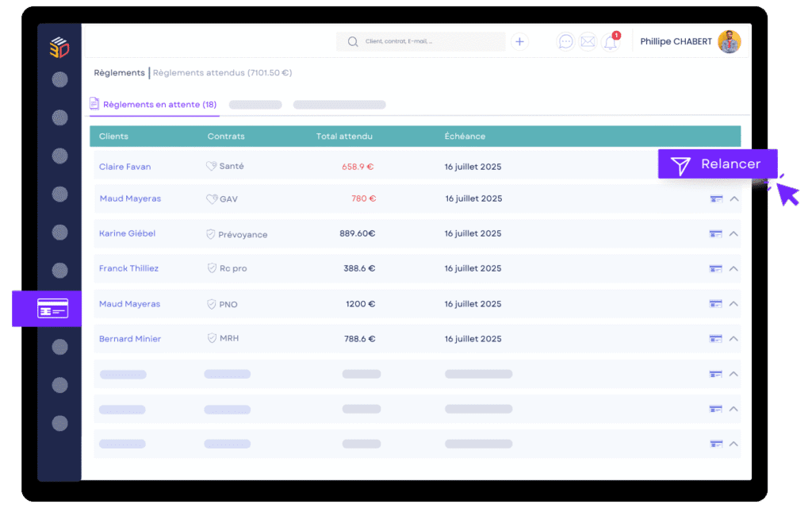Collapse the Maud Mayeras PNO row chevron
Screen dimensions: 812x508
tap(735, 303)
